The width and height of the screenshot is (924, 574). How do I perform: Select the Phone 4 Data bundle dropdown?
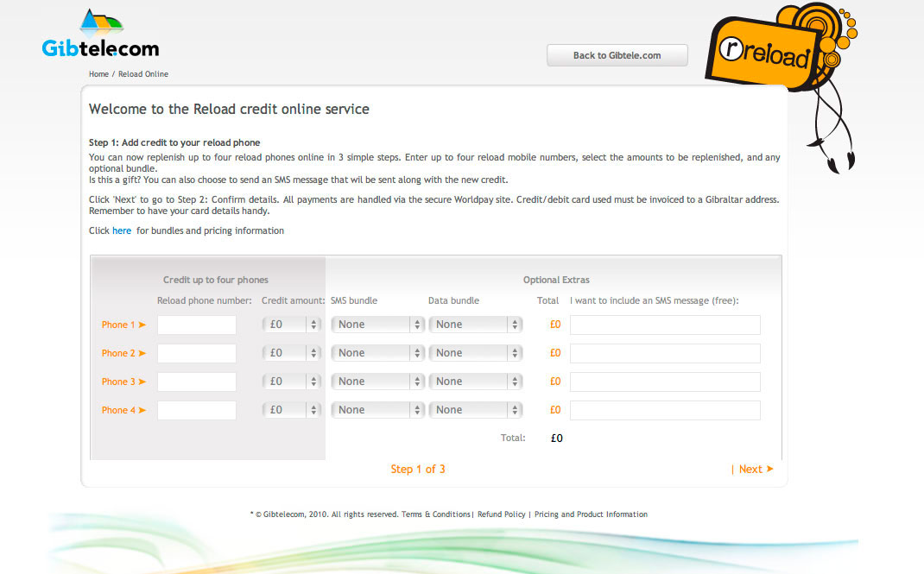coord(475,410)
